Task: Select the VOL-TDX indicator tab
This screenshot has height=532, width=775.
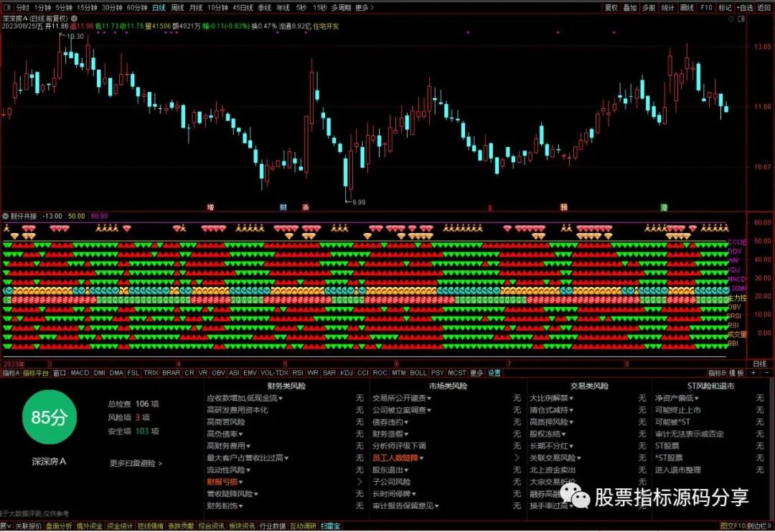Action: click(274, 373)
